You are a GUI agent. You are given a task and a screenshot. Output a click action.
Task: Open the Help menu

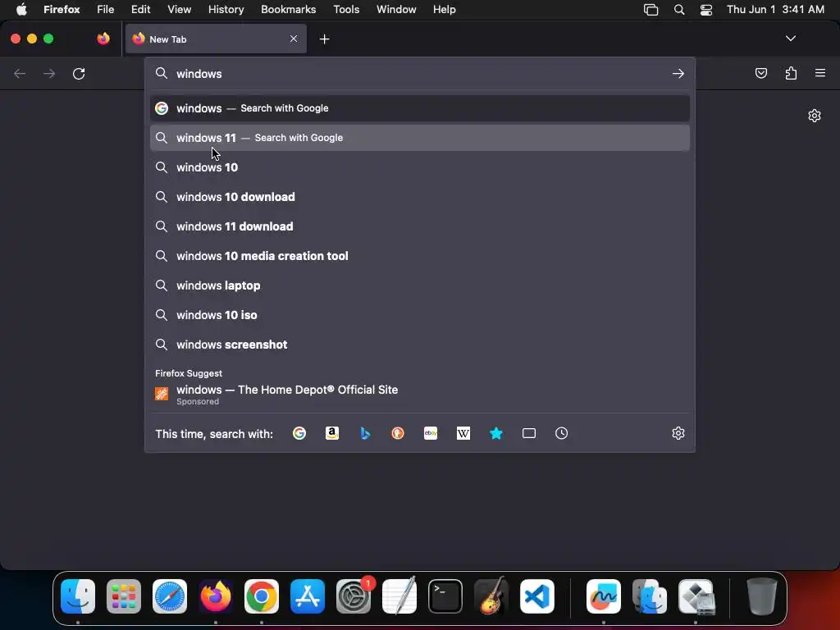pyautogui.click(x=444, y=10)
